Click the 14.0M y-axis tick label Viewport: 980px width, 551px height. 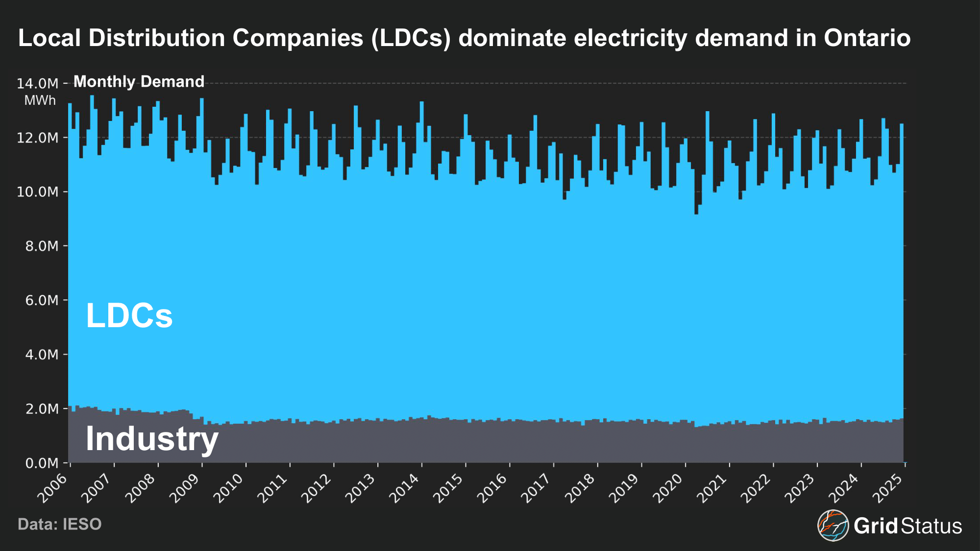[x=37, y=84]
